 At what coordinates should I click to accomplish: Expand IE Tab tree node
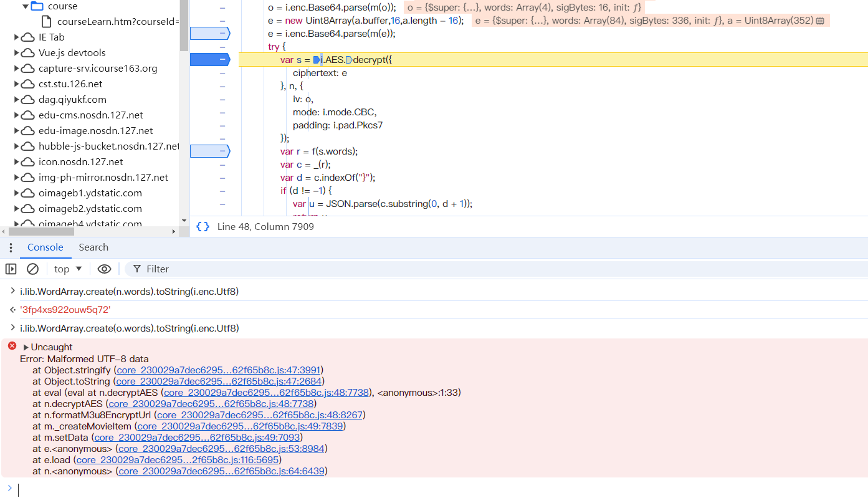point(17,37)
